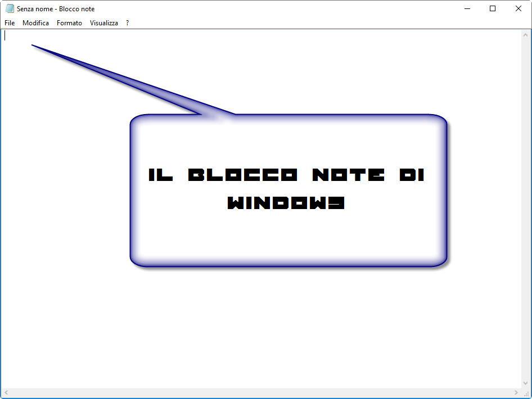
Task: Click the vertical scrollbar up arrow
Action: (x=525, y=35)
